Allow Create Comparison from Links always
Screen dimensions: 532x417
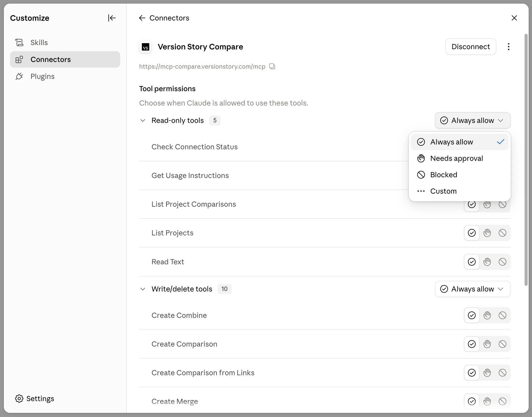point(472,373)
